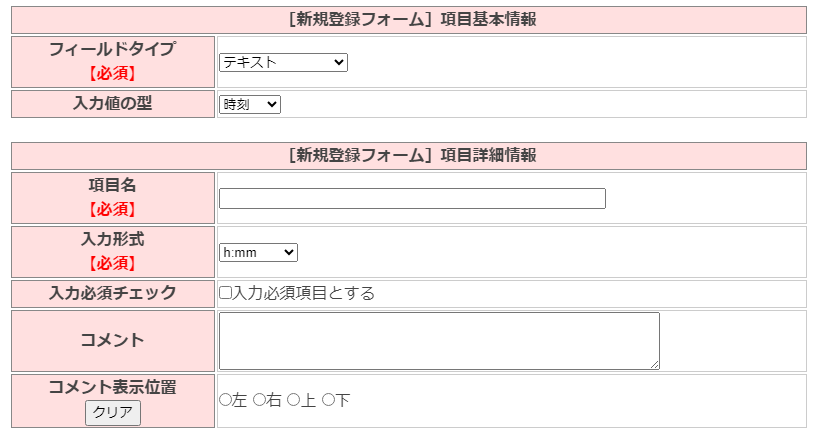
Task: Click the 入力必須チェック label cell
Action: [113, 293]
